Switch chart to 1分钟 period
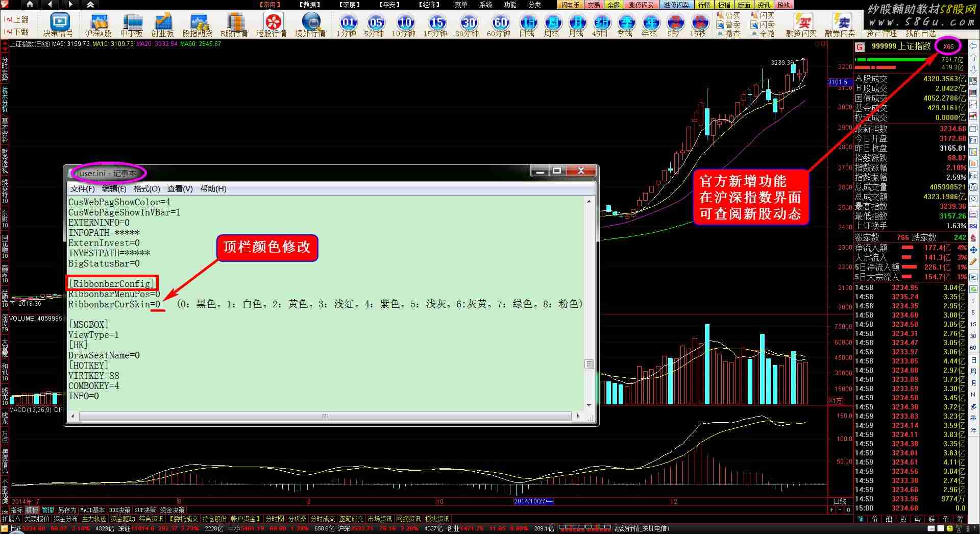Viewport: 980px width, 534px height. click(347, 25)
